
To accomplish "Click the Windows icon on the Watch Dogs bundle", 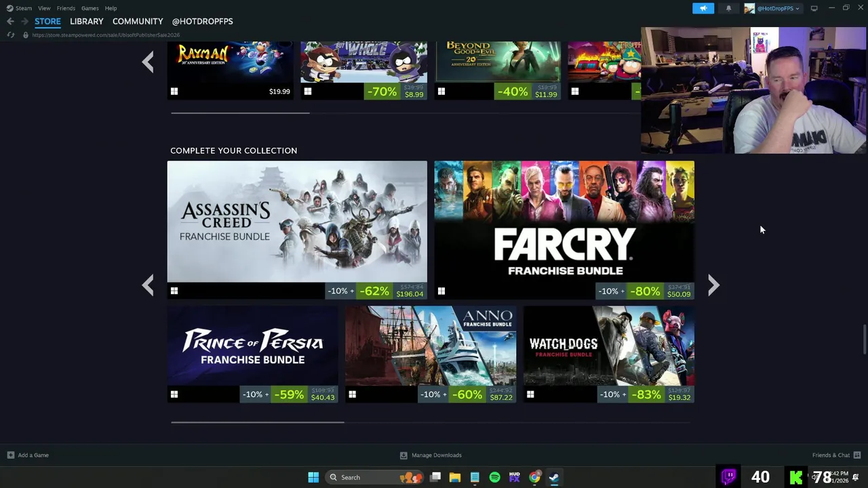I will pyautogui.click(x=530, y=394).
